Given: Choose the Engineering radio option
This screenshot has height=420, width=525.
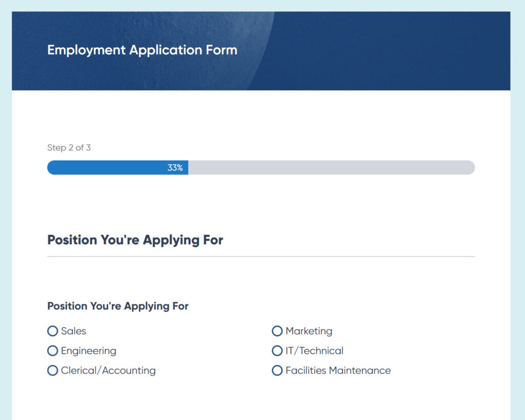Looking at the screenshot, I should click(x=52, y=351).
